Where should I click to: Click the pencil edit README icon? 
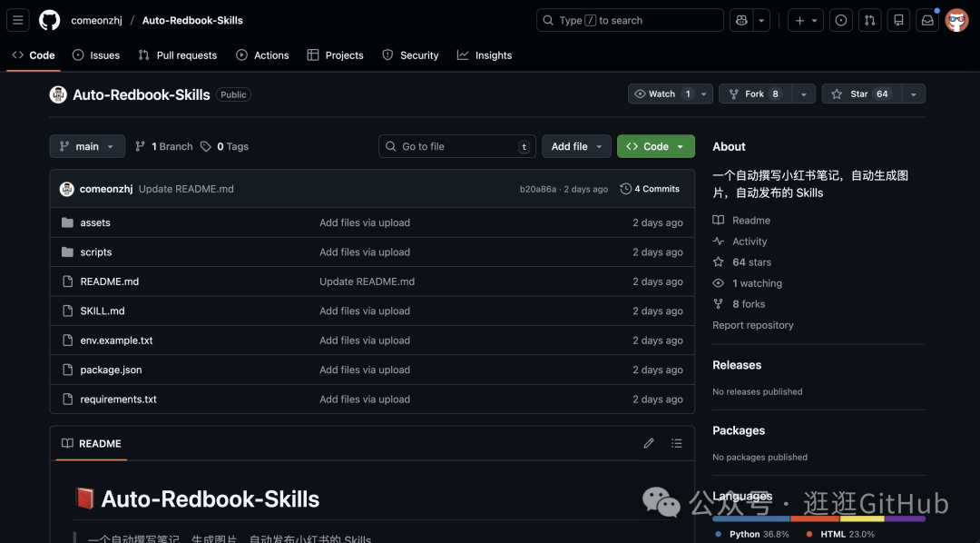click(x=649, y=443)
